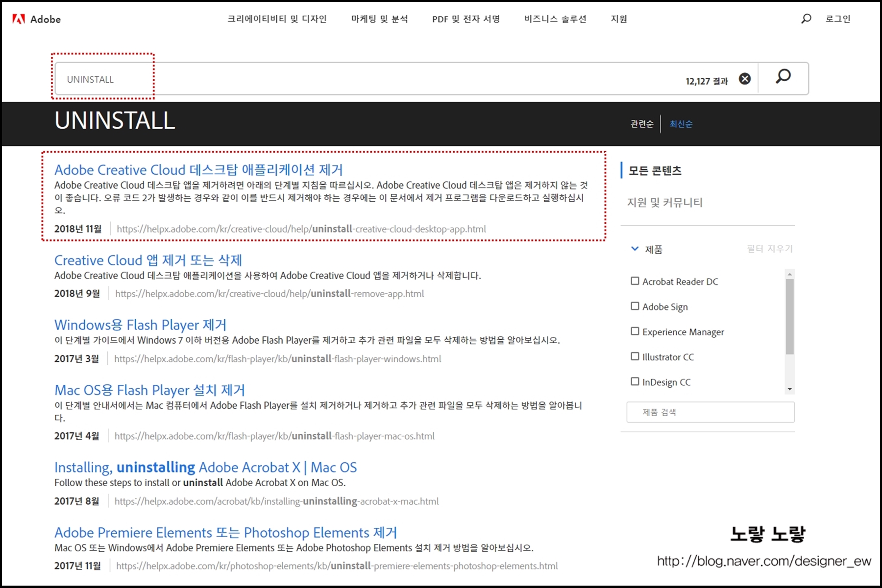The image size is (882, 588).
Task: Sort results by 최신순
Action: point(681,124)
